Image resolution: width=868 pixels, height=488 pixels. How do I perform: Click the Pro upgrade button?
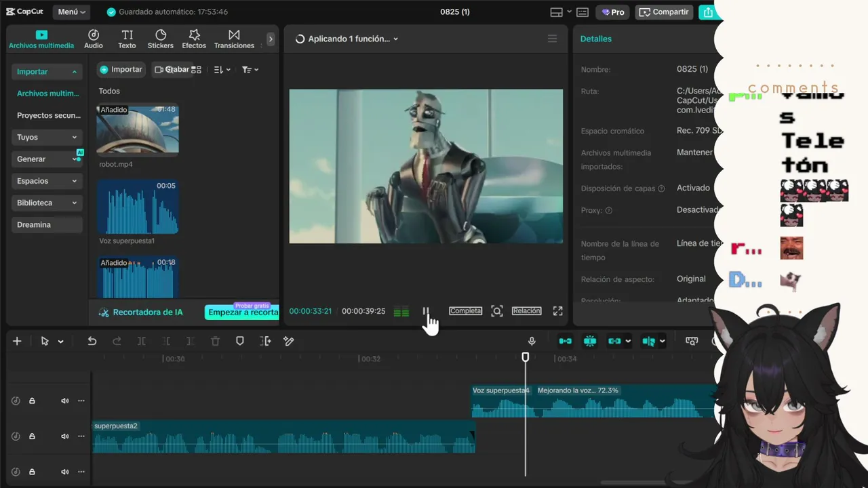coord(613,12)
